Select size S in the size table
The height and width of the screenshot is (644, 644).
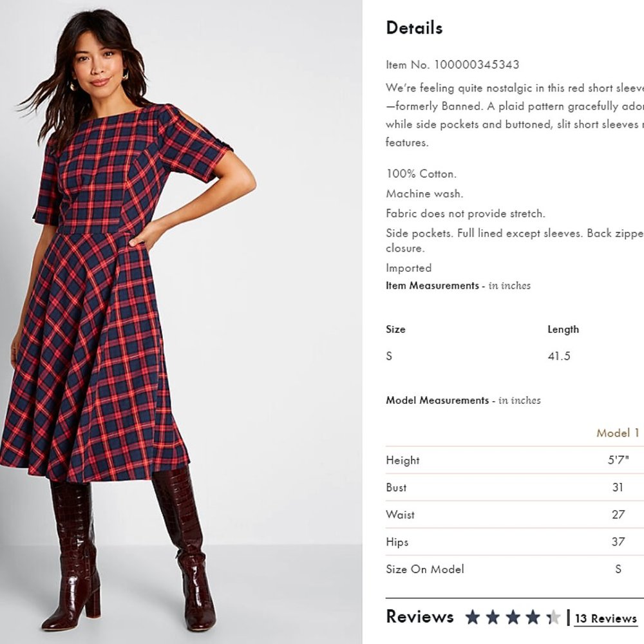tap(388, 356)
